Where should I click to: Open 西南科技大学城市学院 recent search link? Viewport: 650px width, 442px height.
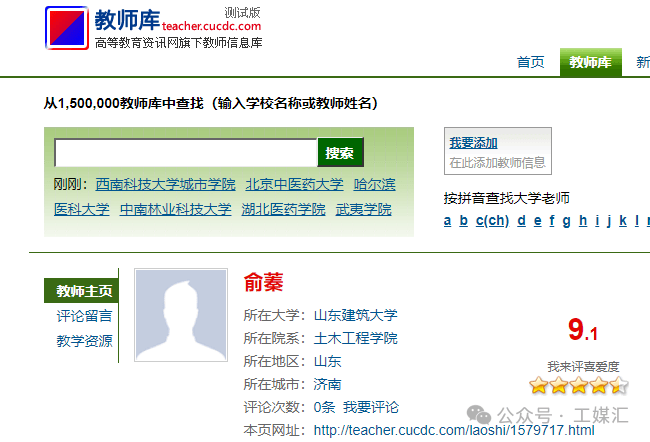tap(165, 185)
